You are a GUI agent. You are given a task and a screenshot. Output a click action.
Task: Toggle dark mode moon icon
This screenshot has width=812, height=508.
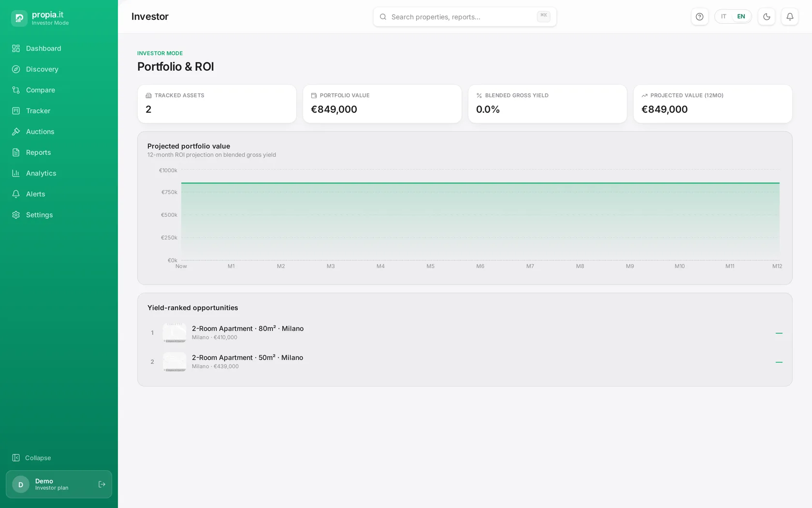pyautogui.click(x=767, y=16)
